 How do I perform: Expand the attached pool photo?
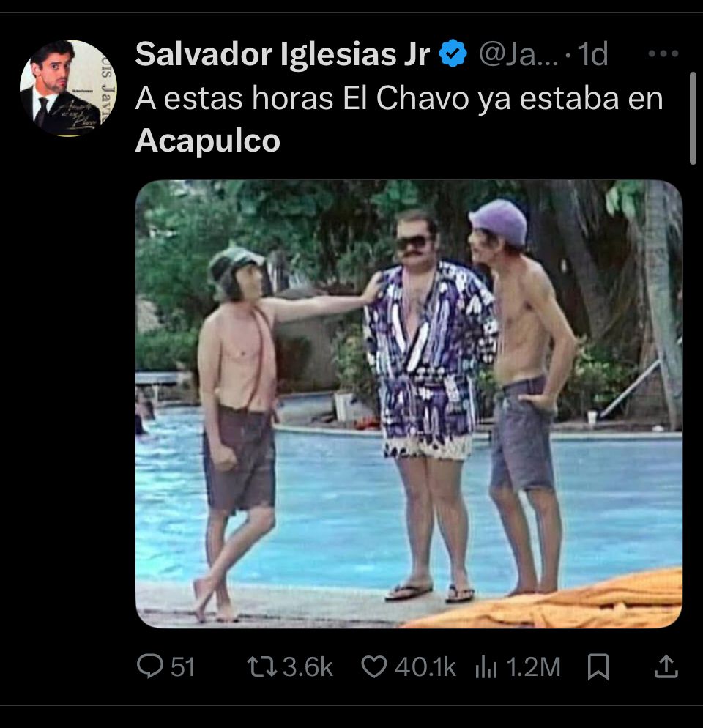409,404
